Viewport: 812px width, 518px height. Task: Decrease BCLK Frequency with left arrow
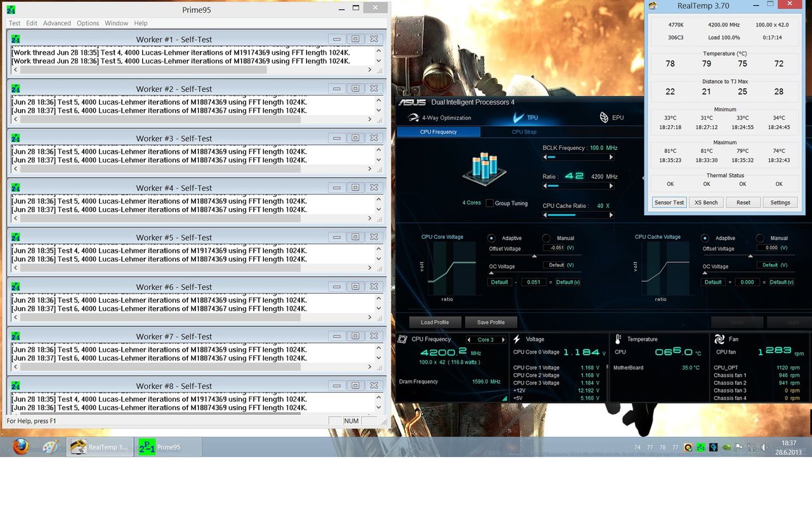(545, 157)
